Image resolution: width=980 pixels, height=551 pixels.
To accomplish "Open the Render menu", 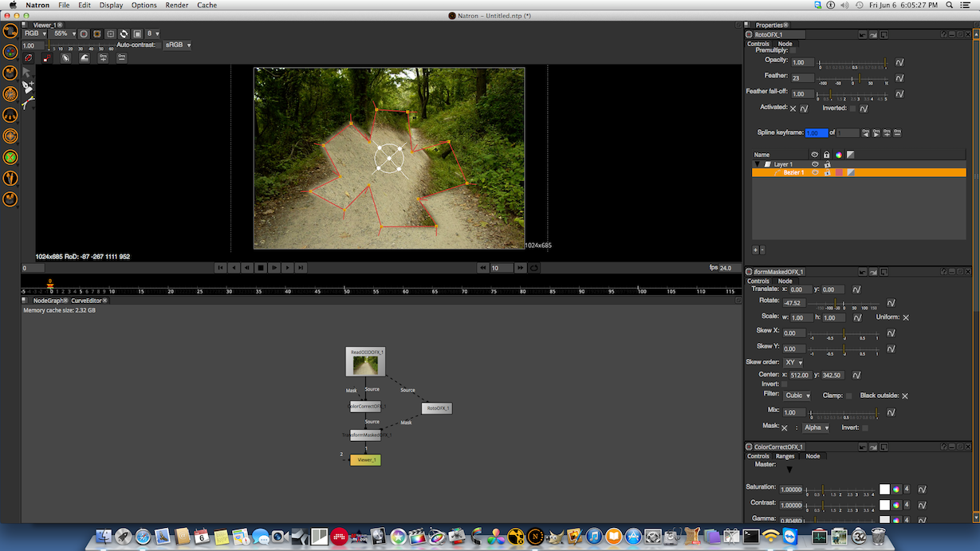I will tap(176, 5).
